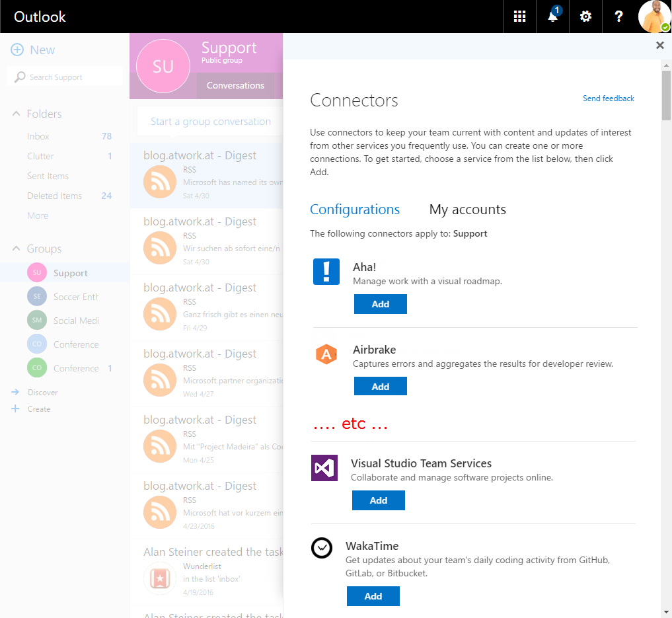Add the Aha! connector
This screenshot has width=672, height=618.
pyautogui.click(x=380, y=304)
